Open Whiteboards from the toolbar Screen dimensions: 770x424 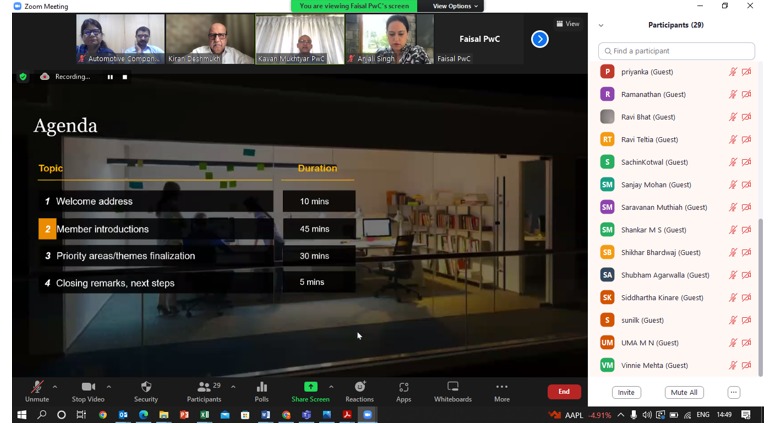point(452,388)
